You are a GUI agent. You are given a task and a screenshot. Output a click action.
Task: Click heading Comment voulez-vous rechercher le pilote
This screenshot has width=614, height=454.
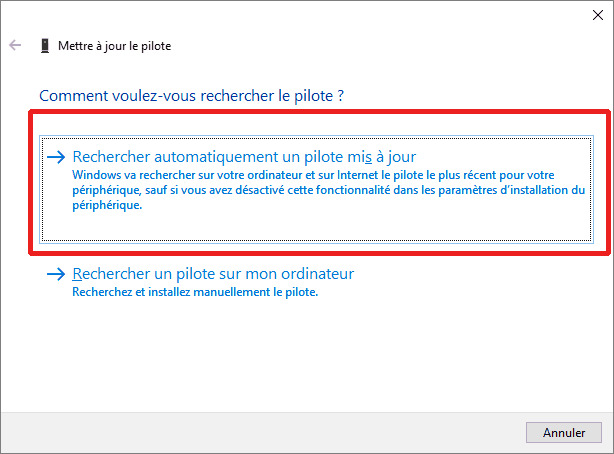point(191,96)
